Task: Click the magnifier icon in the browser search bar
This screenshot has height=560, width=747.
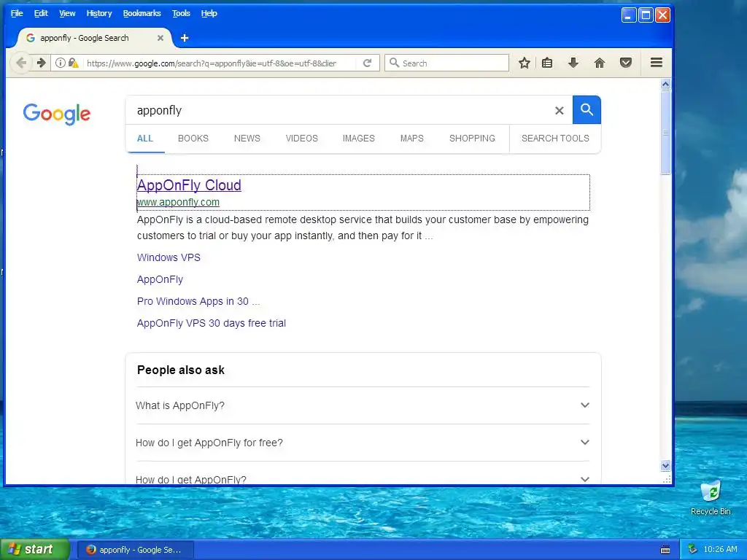Action: (394, 63)
